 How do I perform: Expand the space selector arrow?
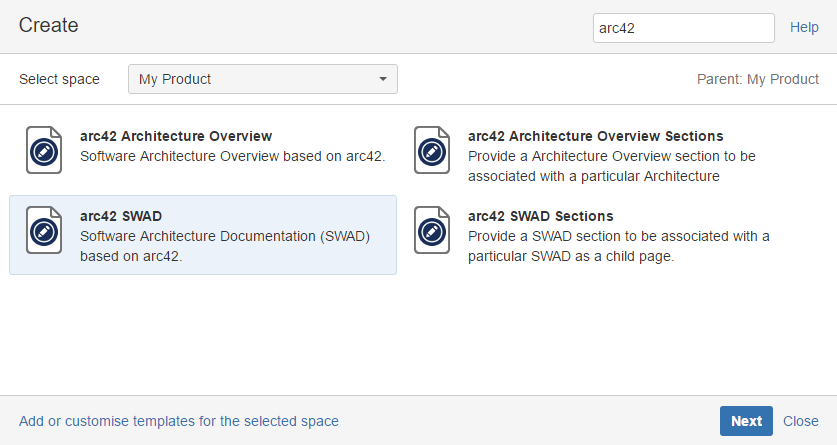pyautogui.click(x=382, y=79)
